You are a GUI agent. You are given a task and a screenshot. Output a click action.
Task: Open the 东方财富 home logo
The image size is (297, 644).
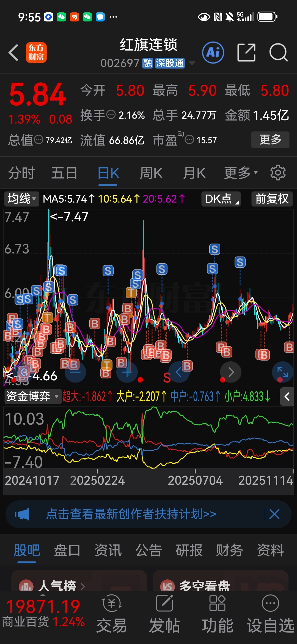36,53
